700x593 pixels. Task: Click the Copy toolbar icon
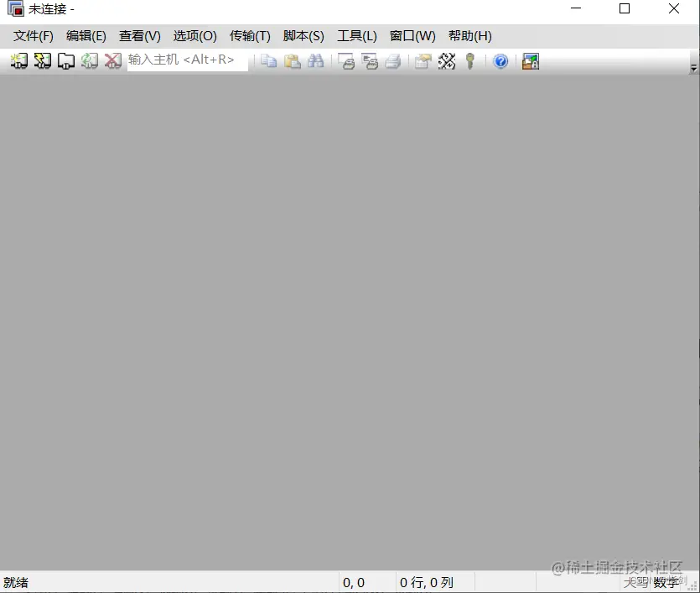[269, 60]
